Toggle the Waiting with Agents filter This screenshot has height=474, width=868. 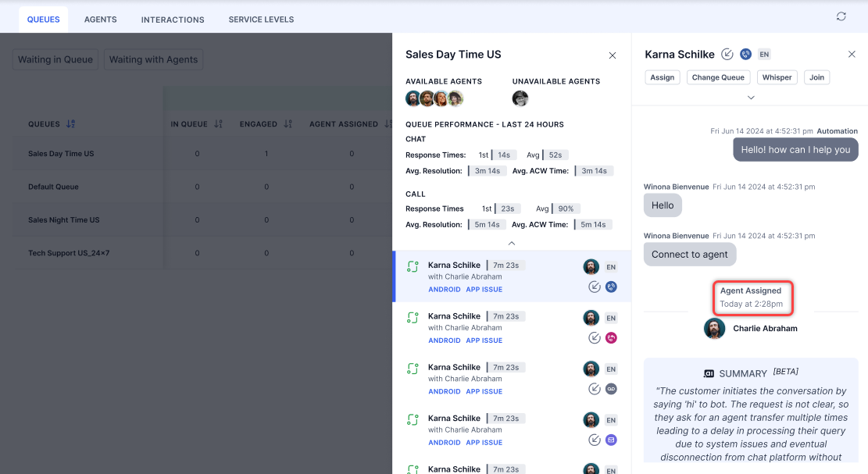(x=154, y=60)
